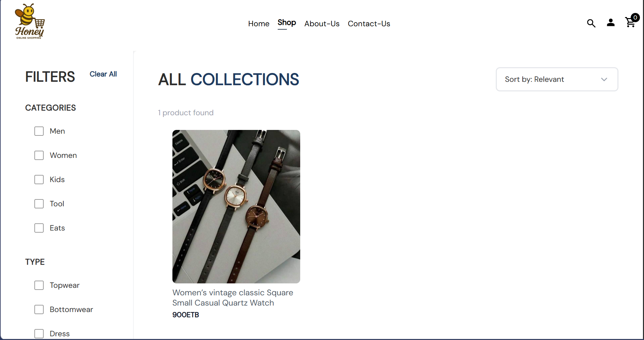Click the cart item count badge
644x340 pixels.
[x=635, y=17]
